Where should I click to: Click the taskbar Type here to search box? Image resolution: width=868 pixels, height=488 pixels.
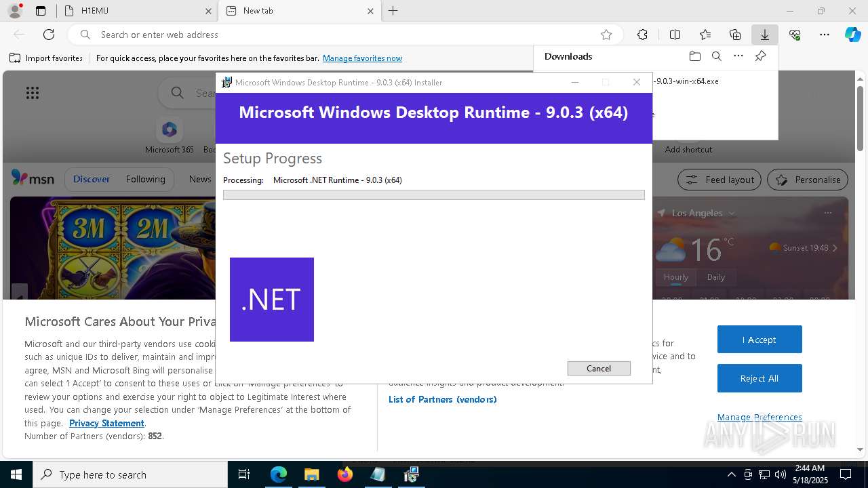(130, 474)
